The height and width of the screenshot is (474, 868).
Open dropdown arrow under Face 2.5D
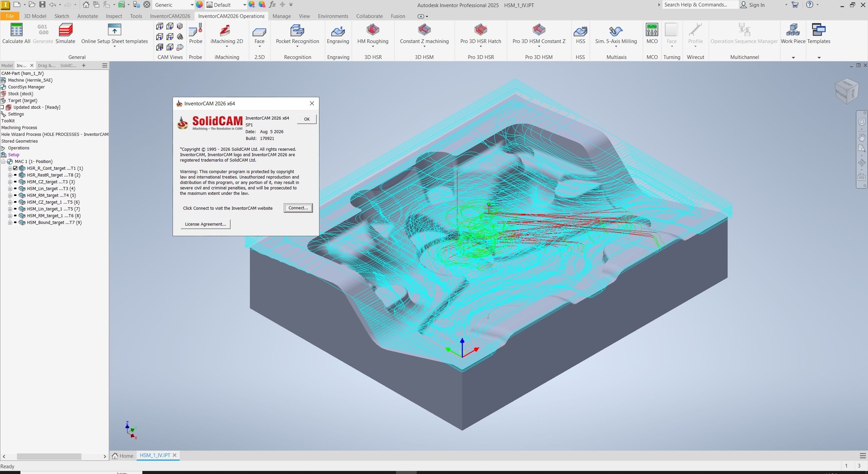259,46
